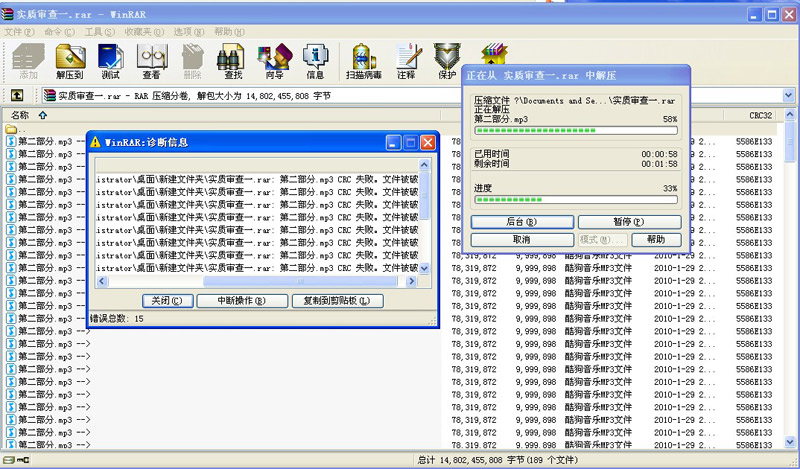The height and width of the screenshot is (469, 800).
Task: Click the 解压到 (Extract To) toolbar icon
Action: tap(70, 61)
